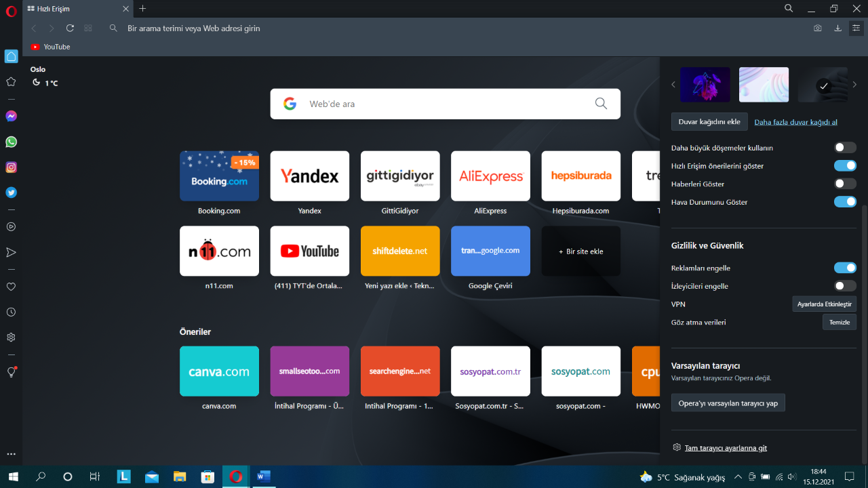Open Settings gear in the sidebar
The width and height of the screenshot is (868, 488).
[11, 337]
